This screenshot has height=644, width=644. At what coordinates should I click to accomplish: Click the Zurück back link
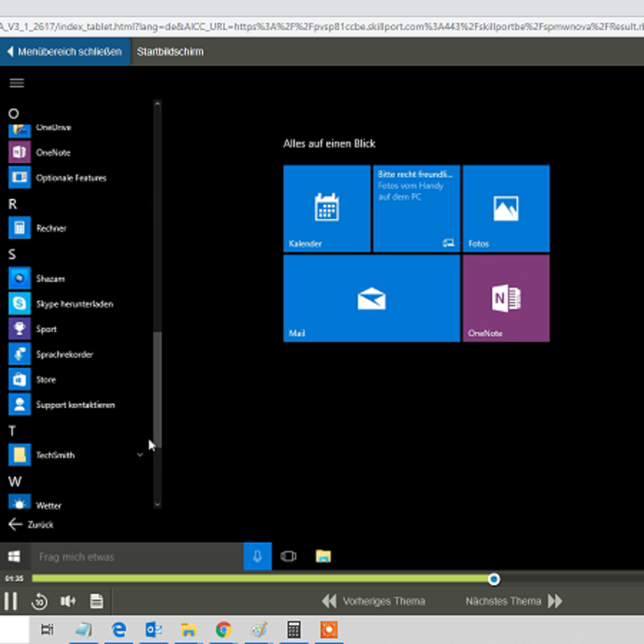tap(31, 525)
